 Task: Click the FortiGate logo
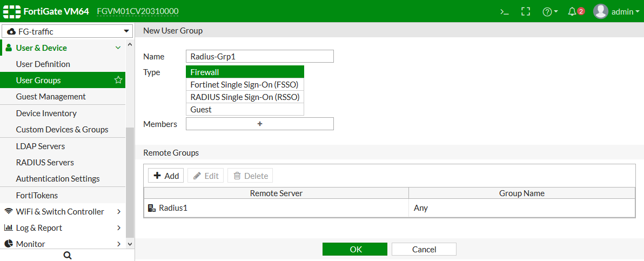12,11
